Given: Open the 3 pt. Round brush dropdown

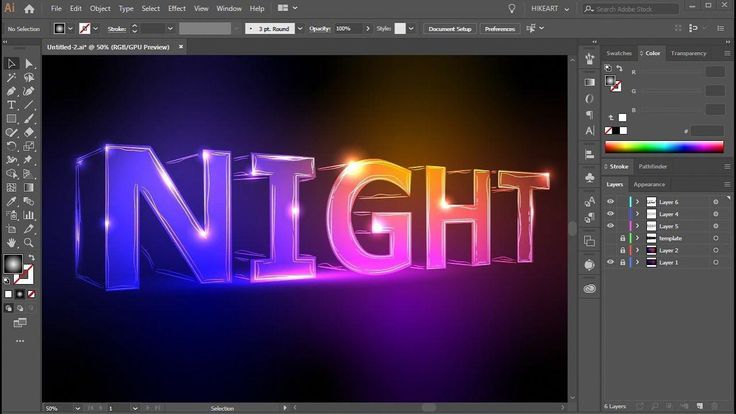Looking at the screenshot, I should (x=300, y=29).
